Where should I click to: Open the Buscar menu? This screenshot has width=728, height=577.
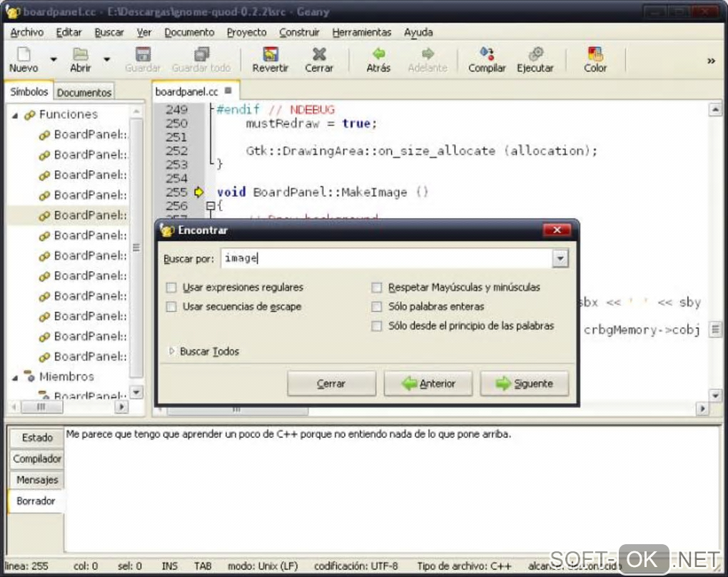point(109,33)
